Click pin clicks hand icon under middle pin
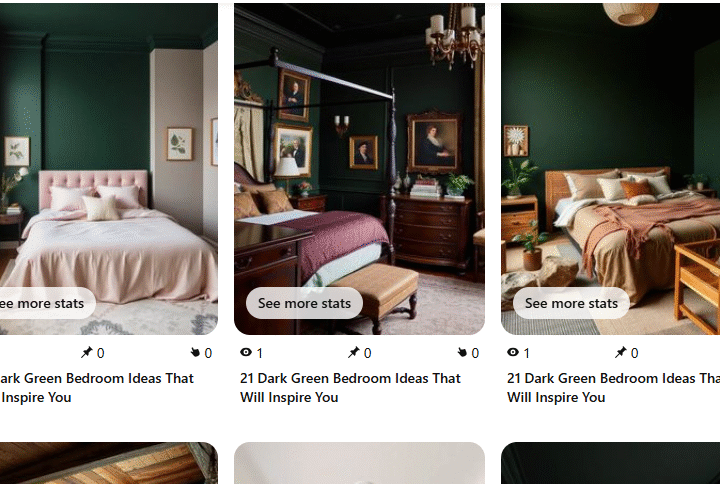The width and height of the screenshot is (720, 484). [x=462, y=352]
